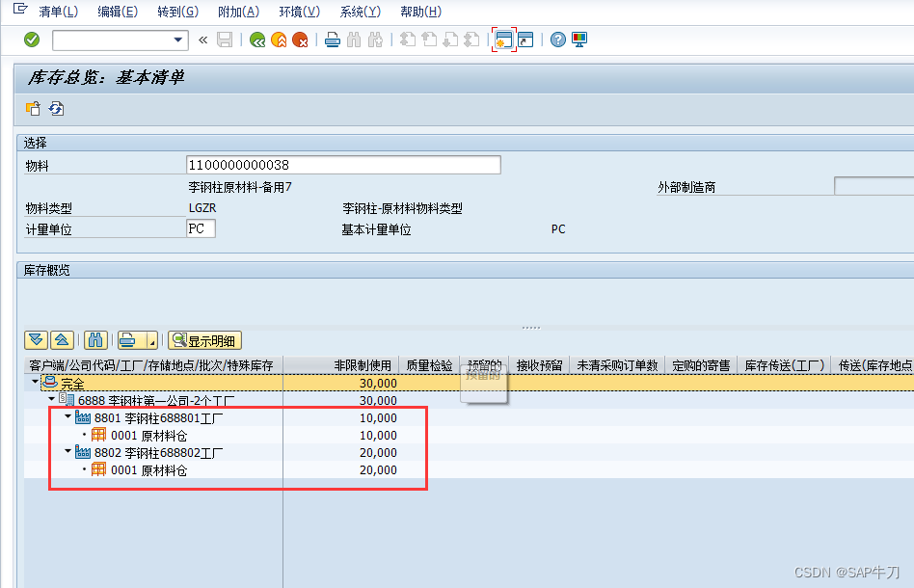Click the Expand subtree toolbar button

click(36, 340)
